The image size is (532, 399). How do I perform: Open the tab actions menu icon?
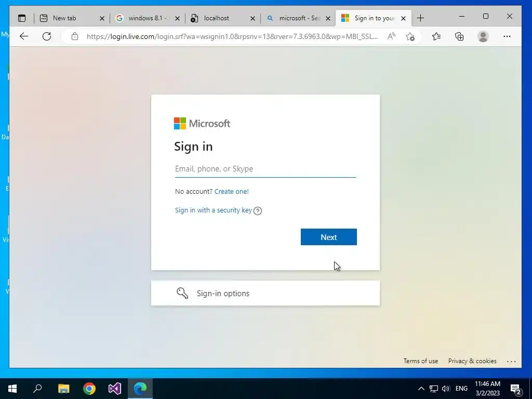click(x=22, y=18)
